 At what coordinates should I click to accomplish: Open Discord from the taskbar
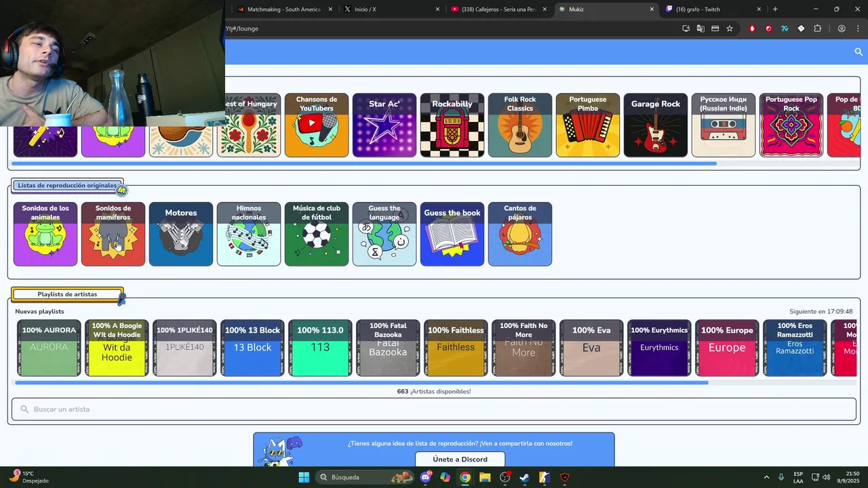pyautogui.click(x=426, y=477)
